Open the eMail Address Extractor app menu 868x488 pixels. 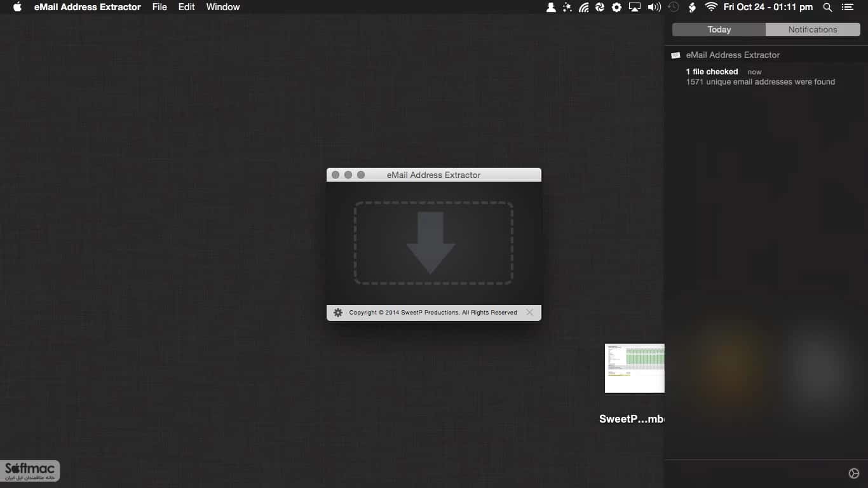88,7
